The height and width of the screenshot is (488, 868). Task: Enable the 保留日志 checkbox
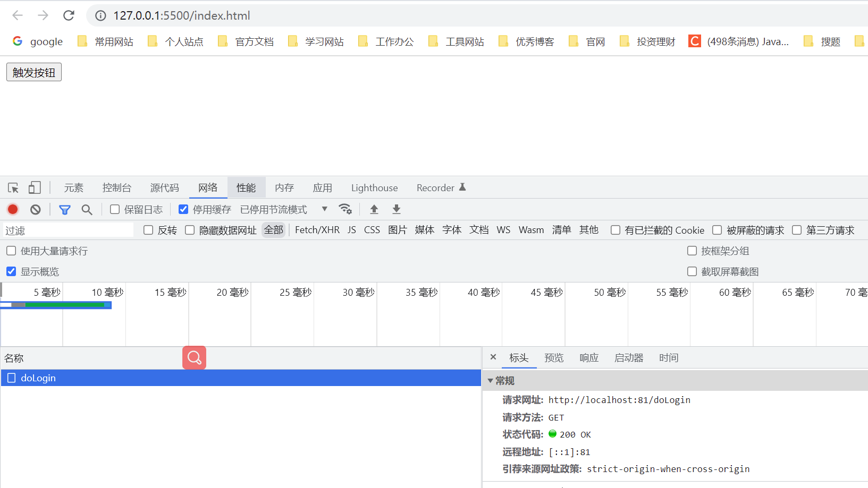(x=115, y=209)
